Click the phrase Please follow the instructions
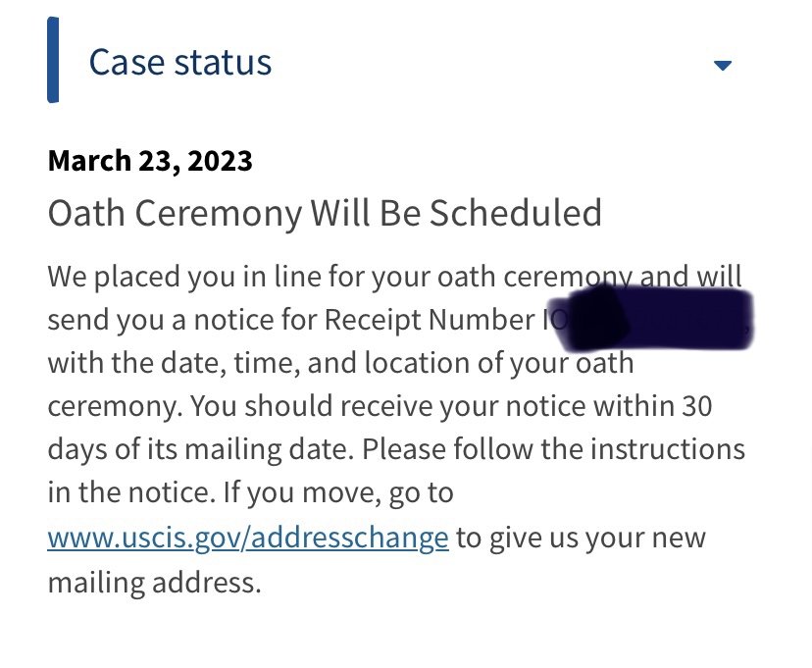The height and width of the screenshot is (668, 812). pyautogui.click(x=553, y=449)
